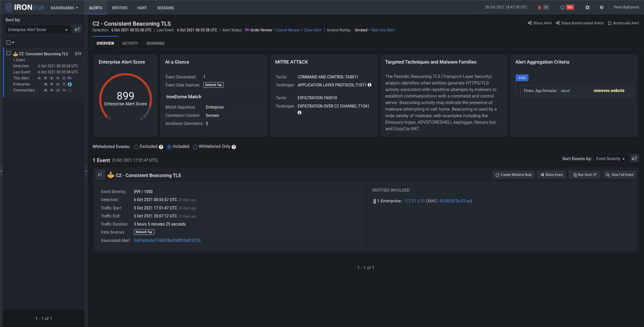Click Share Alert at top right
Viewport: 644px width, 327px height.
pos(539,23)
